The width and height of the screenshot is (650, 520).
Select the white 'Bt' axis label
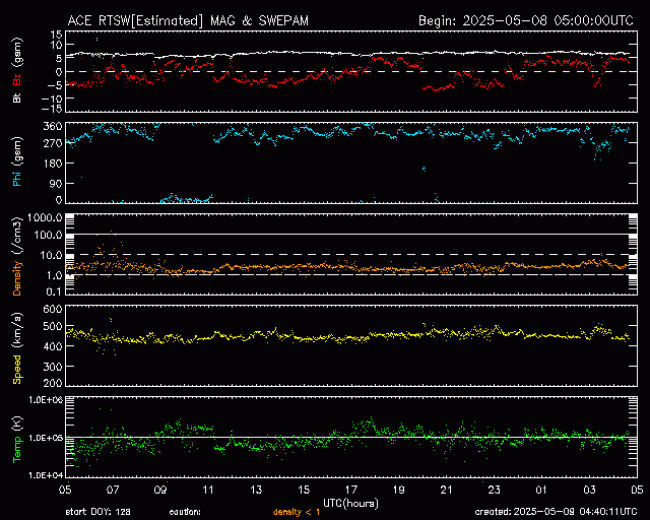17,98
